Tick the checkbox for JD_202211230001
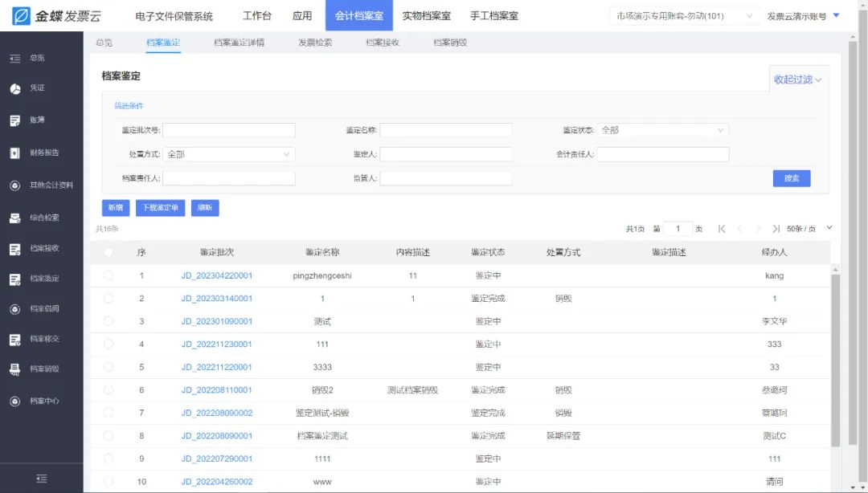Viewport: 868px width, 493px height. point(108,344)
